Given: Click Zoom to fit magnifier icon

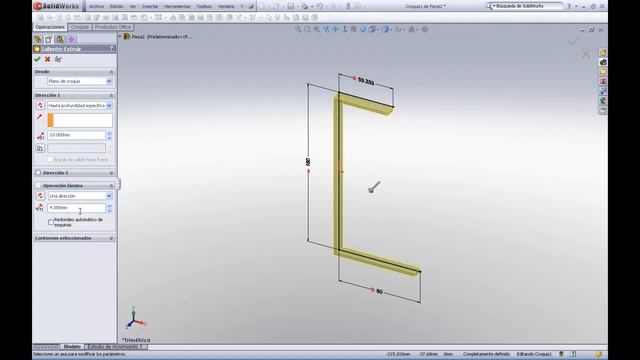Looking at the screenshot, I should pos(298,29).
